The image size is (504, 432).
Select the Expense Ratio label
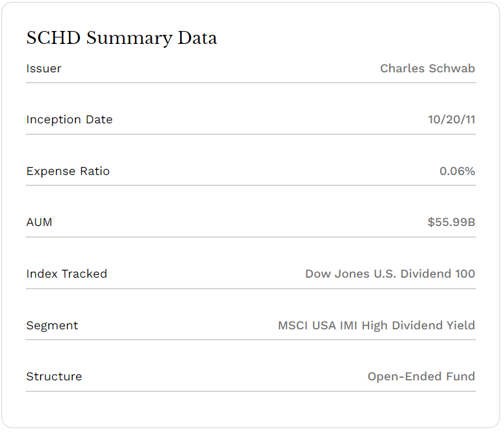pos(68,171)
